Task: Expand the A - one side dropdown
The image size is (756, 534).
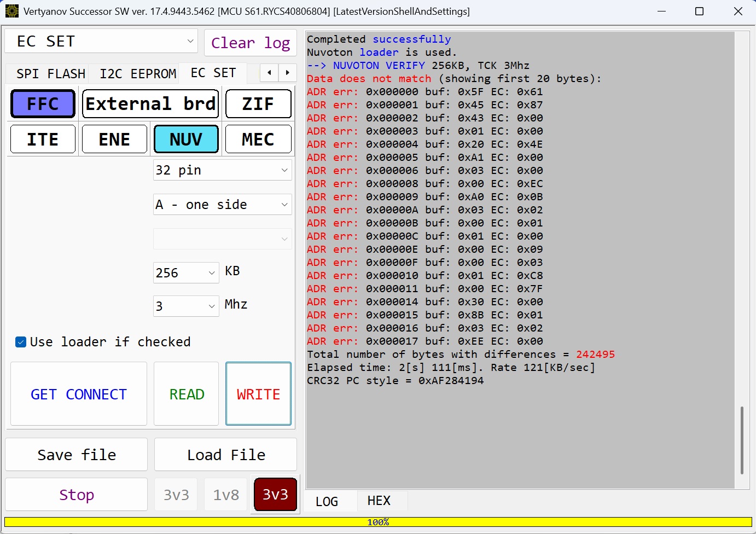Action: point(222,205)
